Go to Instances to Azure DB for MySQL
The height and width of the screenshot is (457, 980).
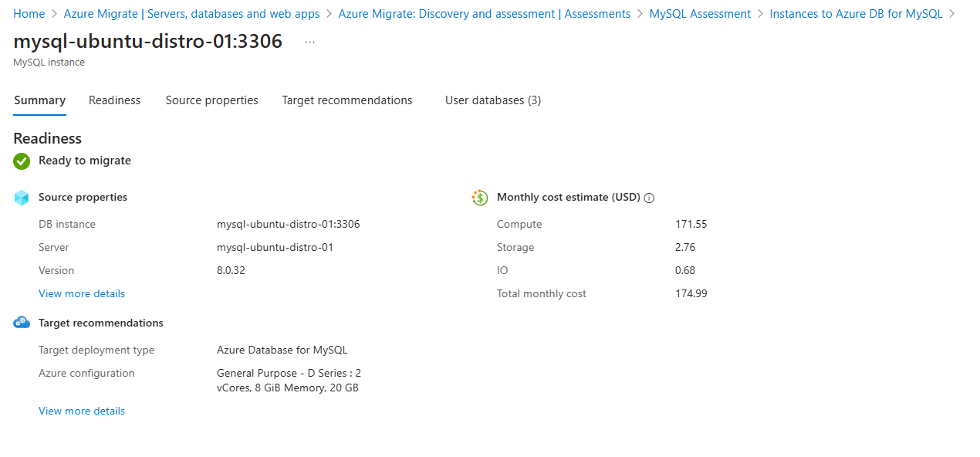pos(856,13)
